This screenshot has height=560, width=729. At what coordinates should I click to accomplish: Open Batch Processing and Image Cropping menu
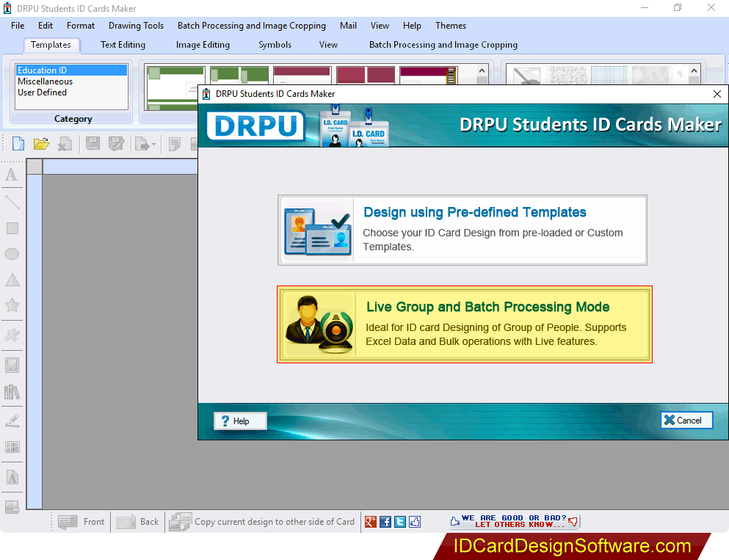pyautogui.click(x=252, y=26)
